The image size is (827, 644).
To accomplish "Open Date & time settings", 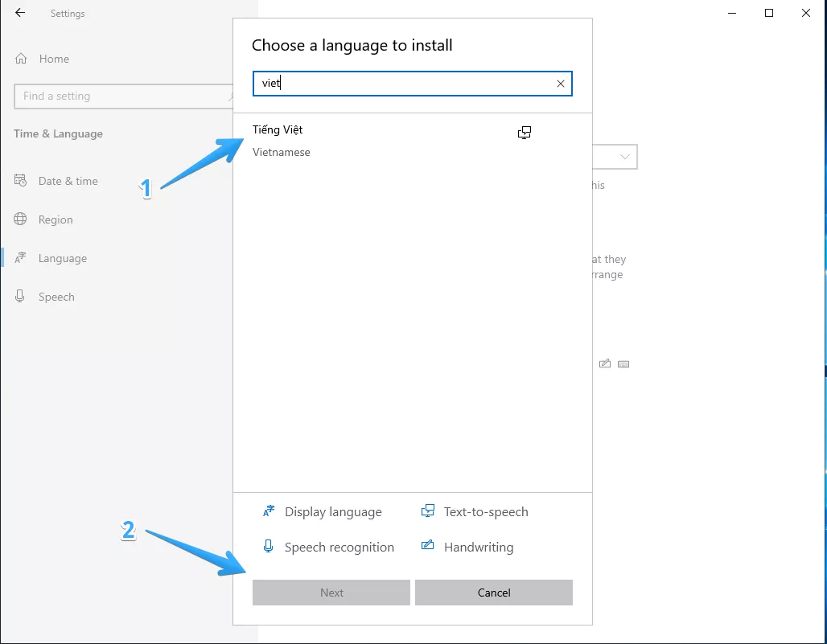I will 68,181.
